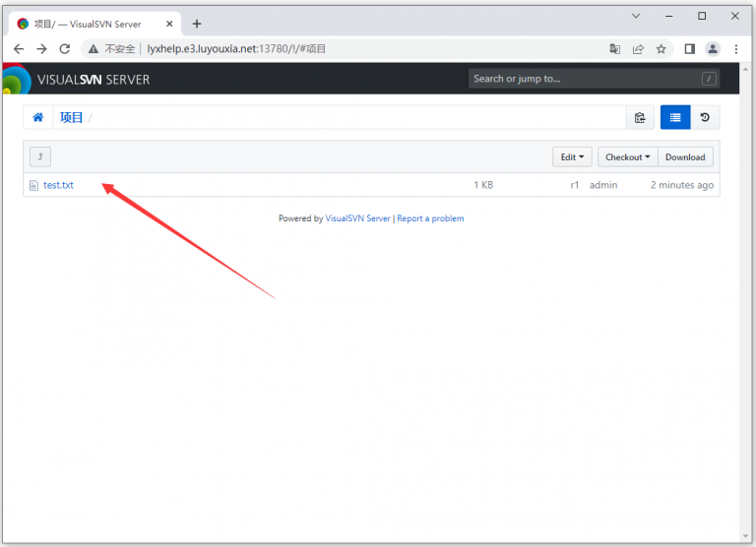Switch to list view icon

(x=674, y=118)
